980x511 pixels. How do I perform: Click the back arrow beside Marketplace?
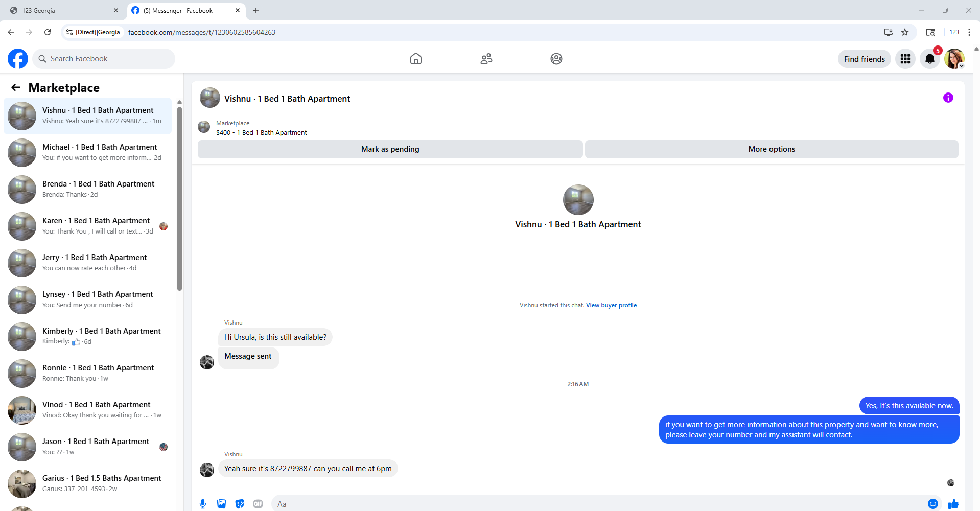[x=16, y=87]
